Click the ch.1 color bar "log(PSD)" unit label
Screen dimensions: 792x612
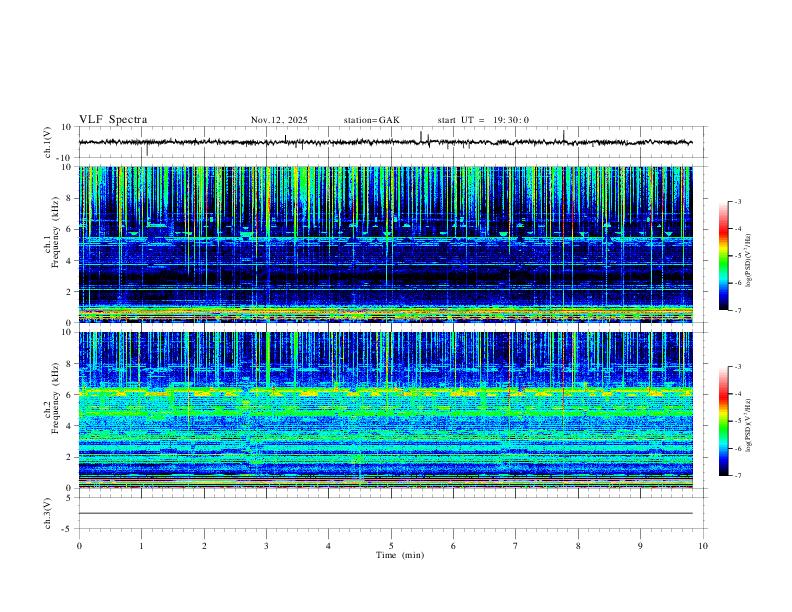[x=749, y=261]
